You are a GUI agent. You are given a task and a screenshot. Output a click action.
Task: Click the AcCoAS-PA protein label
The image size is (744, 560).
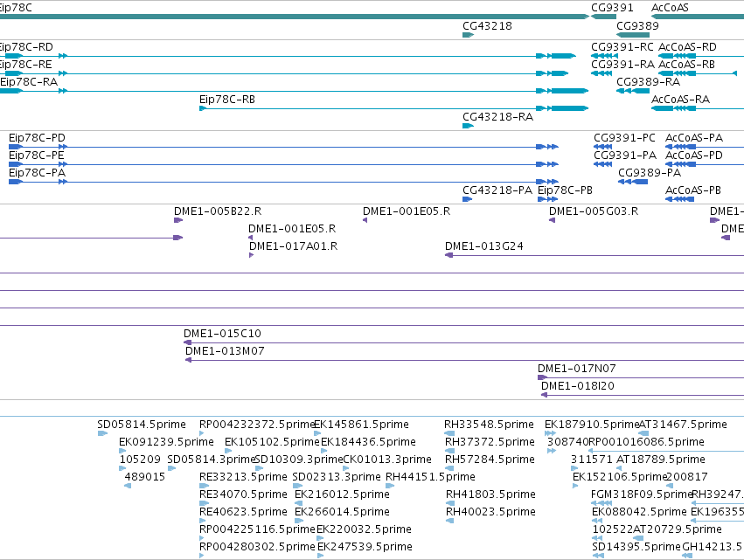pyautogui.click(x=693, y=138)
